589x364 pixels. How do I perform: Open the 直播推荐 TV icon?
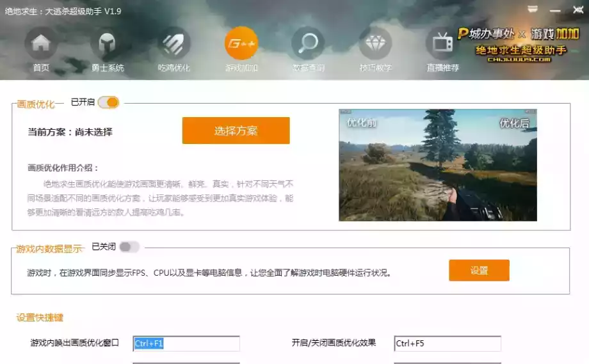pos(442,43)
